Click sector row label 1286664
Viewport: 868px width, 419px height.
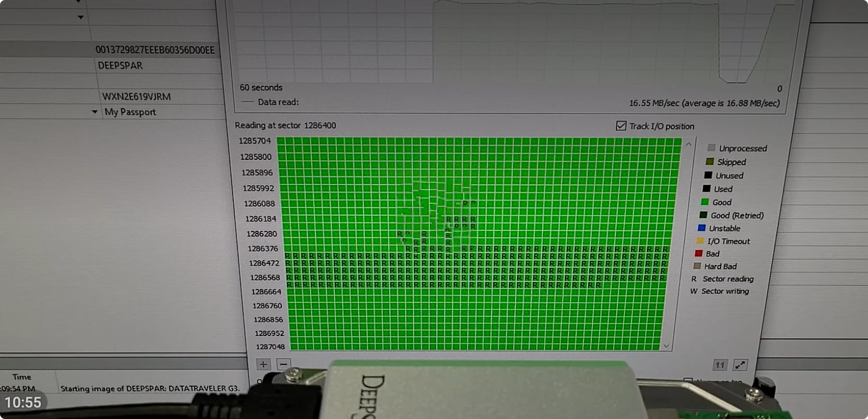(x=266, y=292)
